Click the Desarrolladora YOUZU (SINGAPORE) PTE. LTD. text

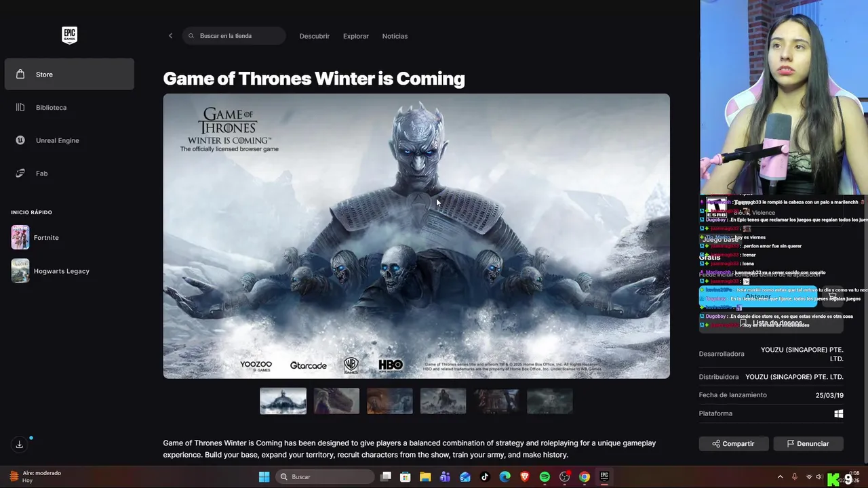coord(802,354)
